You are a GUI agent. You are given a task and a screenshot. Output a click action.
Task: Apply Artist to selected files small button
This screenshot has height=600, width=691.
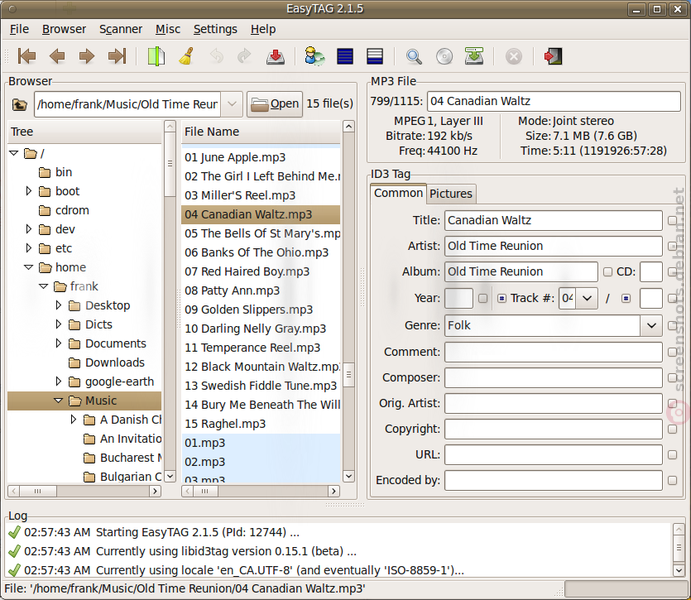coord(672,246)
